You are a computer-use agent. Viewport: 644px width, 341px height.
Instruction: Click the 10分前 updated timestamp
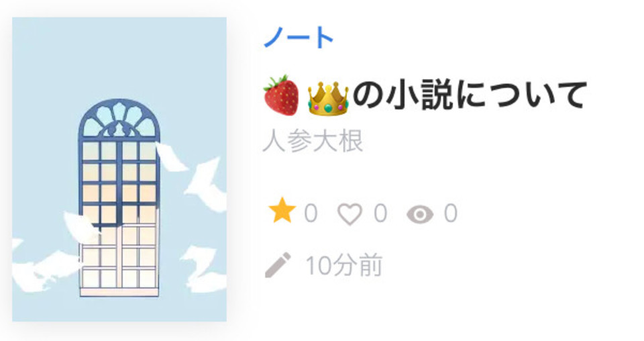(x=344, y=265)
